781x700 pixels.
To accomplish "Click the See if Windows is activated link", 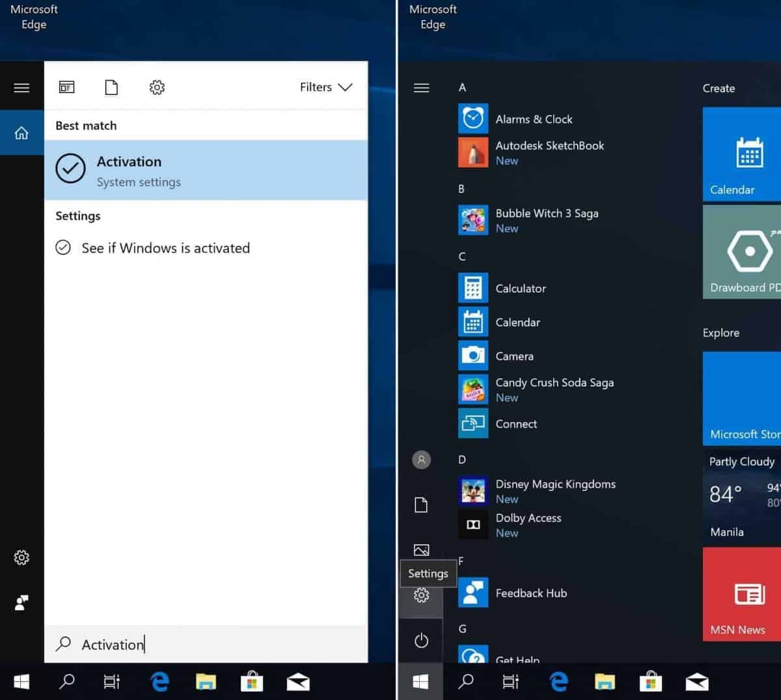I will [x=165, y=248].
